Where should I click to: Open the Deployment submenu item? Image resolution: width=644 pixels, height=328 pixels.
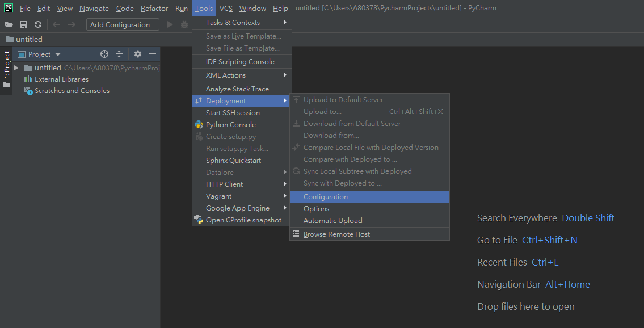click(x=242, y=101)
